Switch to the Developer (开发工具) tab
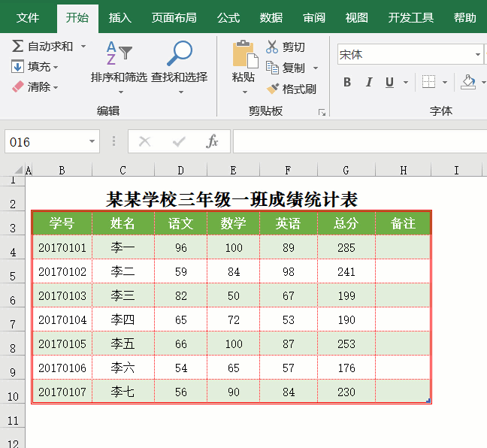Viewport: 487px width, 448px height. pyautogui.click(x=410, y=18)
